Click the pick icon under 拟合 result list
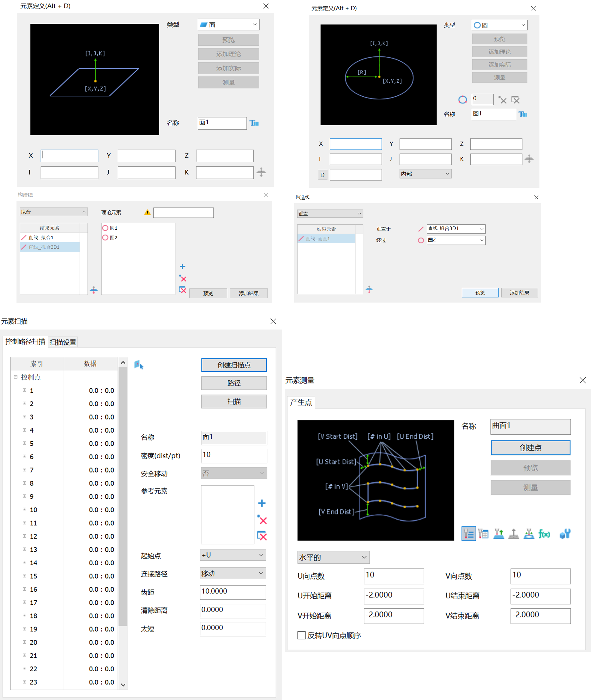The image size is (591, 700). pos(94,290)
